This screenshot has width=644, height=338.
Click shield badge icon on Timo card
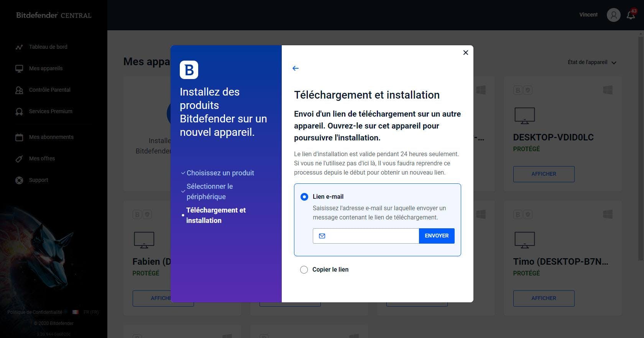coord(528,214)
